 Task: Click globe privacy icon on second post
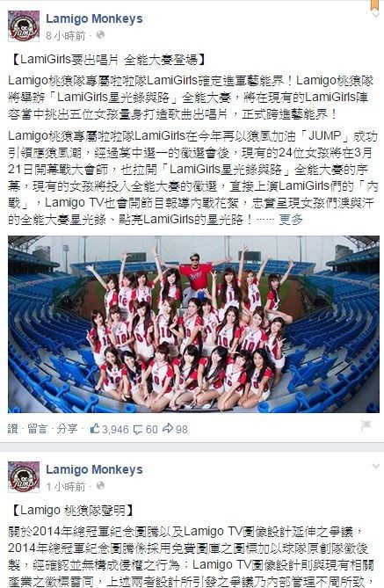click(100, 486)
